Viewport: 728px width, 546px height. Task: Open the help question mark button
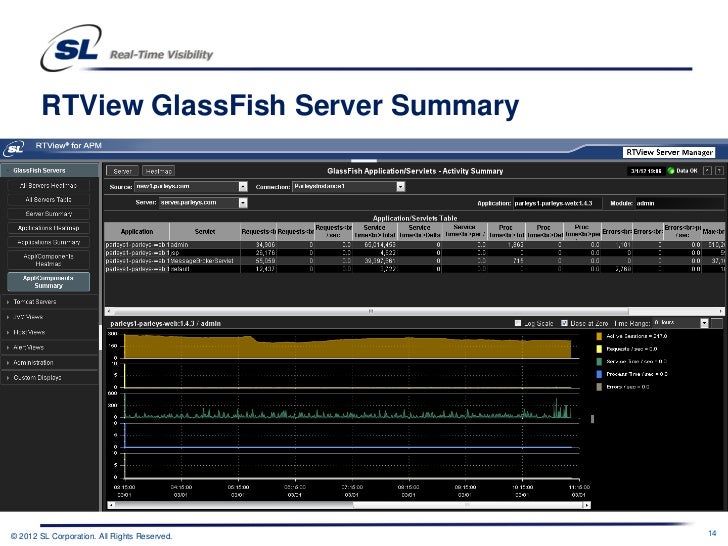(x=719, y=171)
